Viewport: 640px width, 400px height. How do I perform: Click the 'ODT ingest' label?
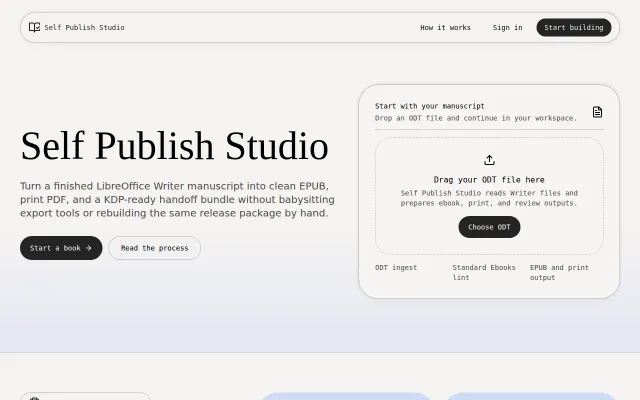click(396, 267)
